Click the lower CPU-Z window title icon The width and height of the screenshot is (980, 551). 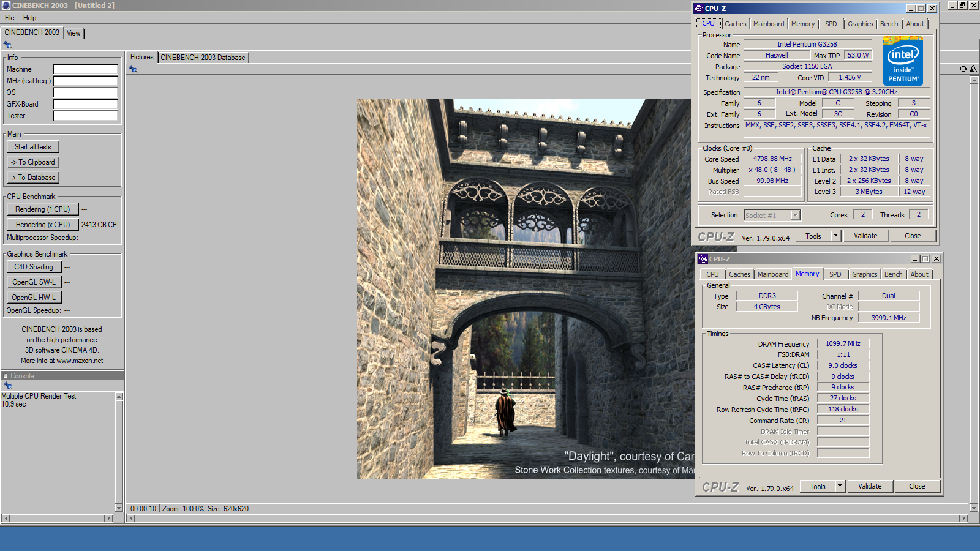click(703, 259)
